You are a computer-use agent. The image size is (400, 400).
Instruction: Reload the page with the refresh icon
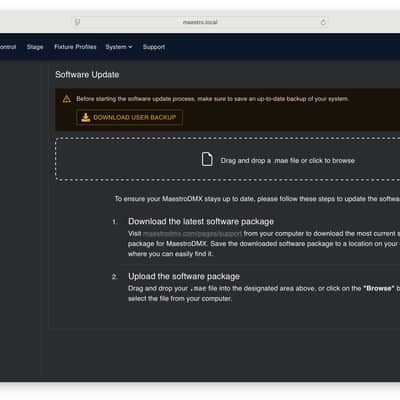(323, 22)
